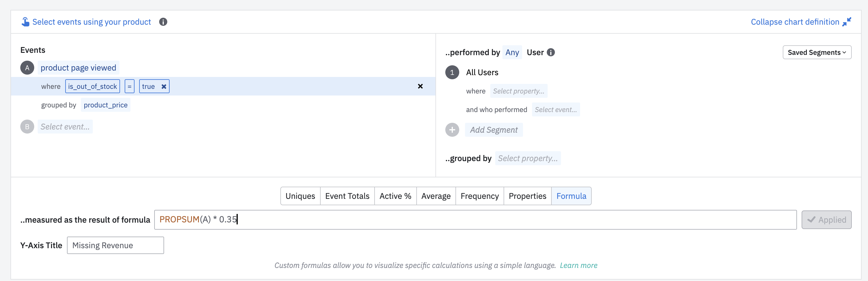Screen dimensions: 868x281
Task: Switch to the Uniques measurement tab
Action: click(x=300, y=196)
